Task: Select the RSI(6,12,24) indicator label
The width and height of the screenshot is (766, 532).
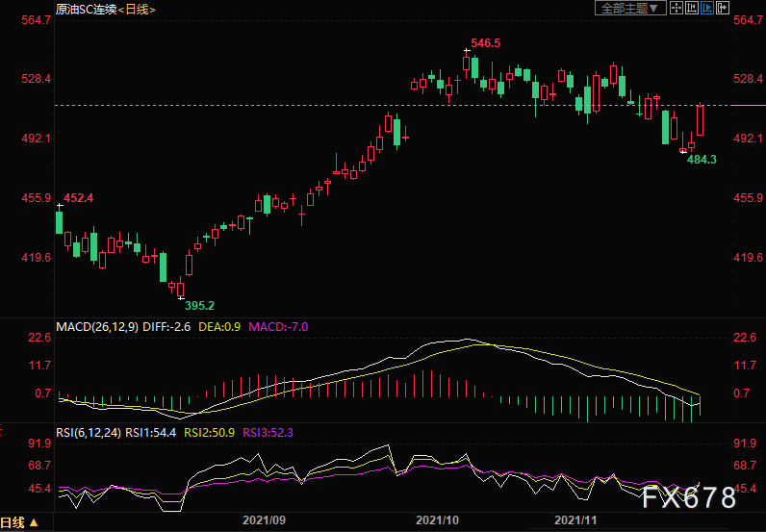Action: point(89,433)
